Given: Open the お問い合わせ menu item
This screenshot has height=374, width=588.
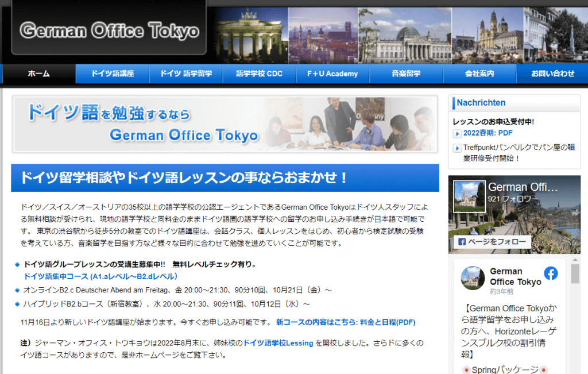Looking at the screenshot, I should 552,74.
